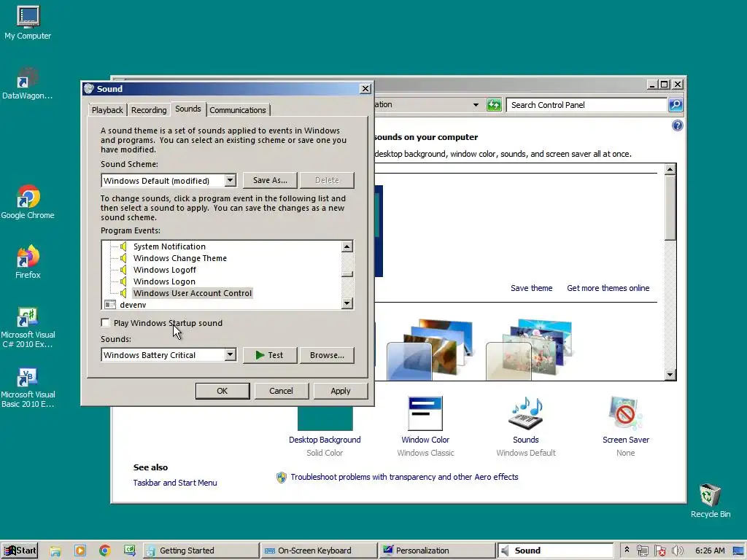Switch to the Communications tab
Viewport: 747px width, 560px height.
(x=238, y=110)
